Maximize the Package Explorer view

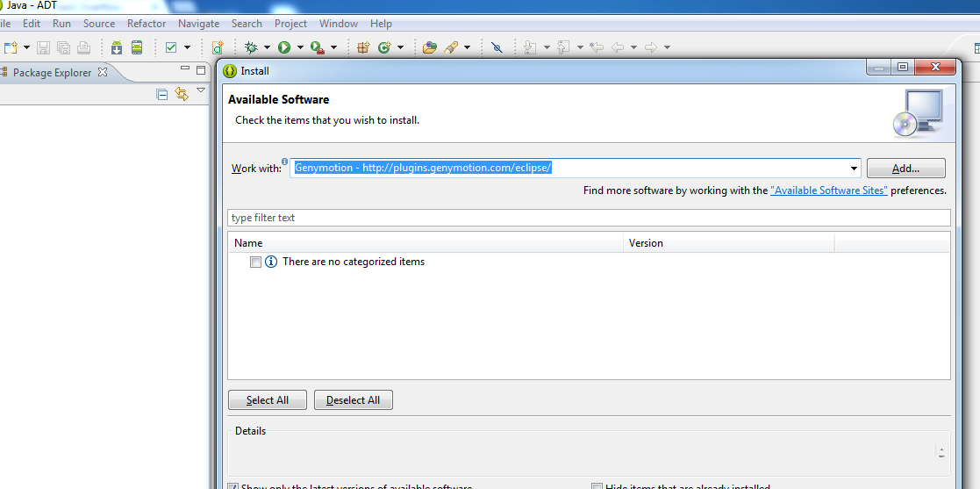[201, 70]
